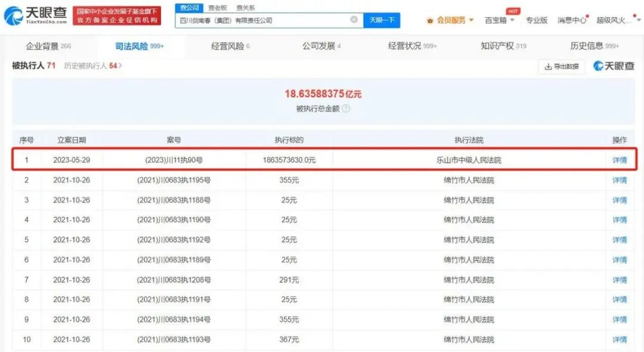Viewport: 644px width, 352px height.
Task: Click the date 2023-05-29
Action: coord(72,160)
